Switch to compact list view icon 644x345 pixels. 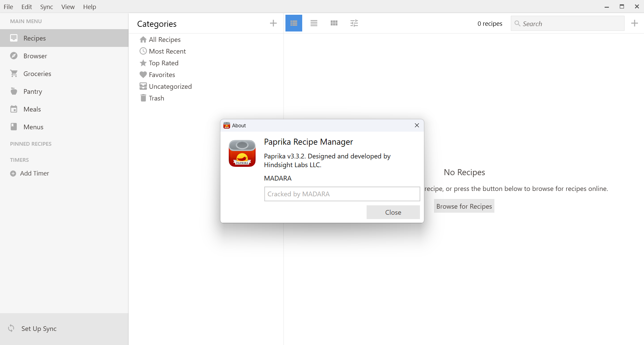[314, 23]
